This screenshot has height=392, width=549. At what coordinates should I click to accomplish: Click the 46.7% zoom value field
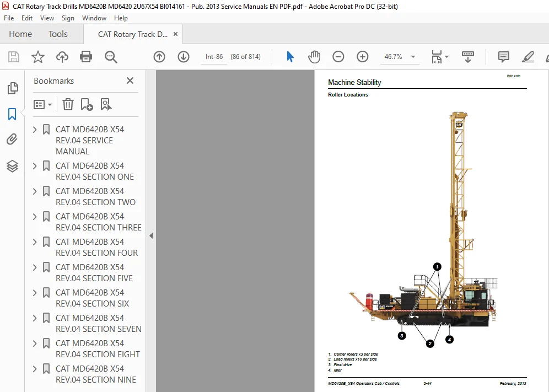pos(393,57)
